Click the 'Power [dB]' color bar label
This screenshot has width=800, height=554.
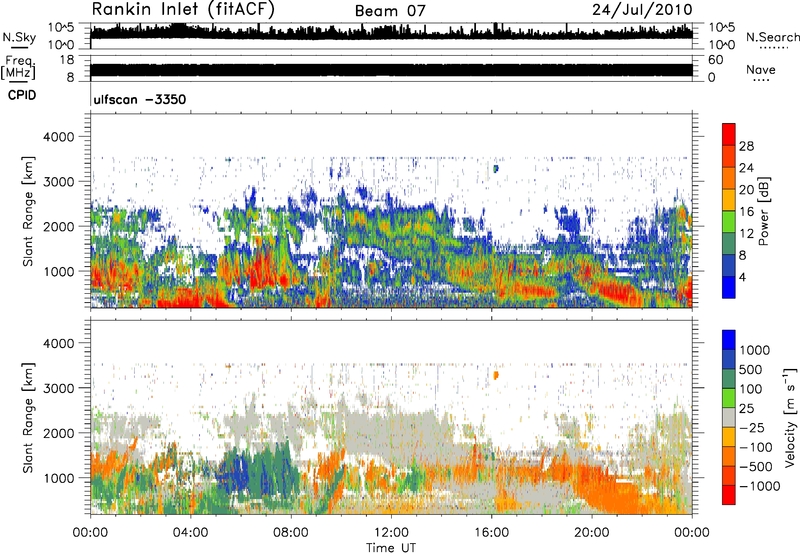[x=763, y=211]
